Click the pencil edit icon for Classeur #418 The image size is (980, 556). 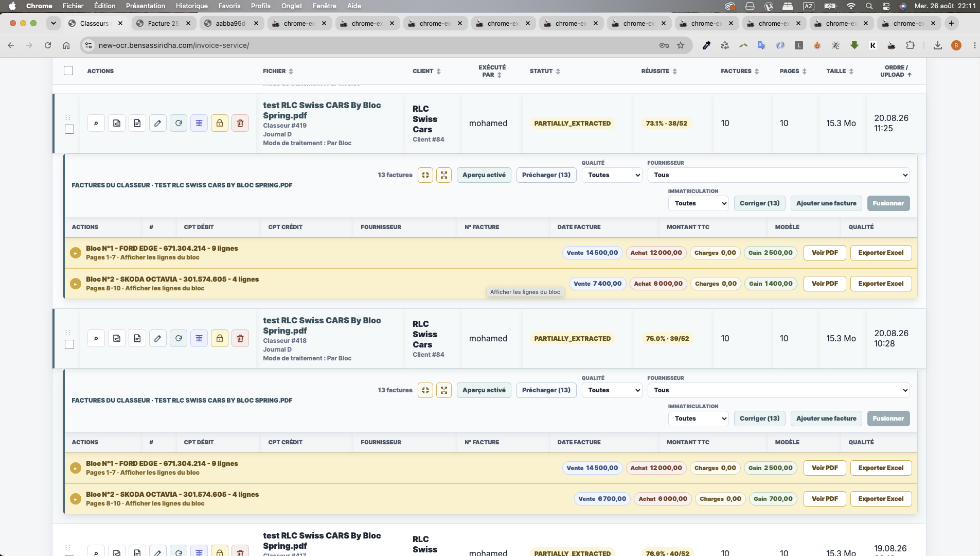pyautogui.click(x=158, y=338)
